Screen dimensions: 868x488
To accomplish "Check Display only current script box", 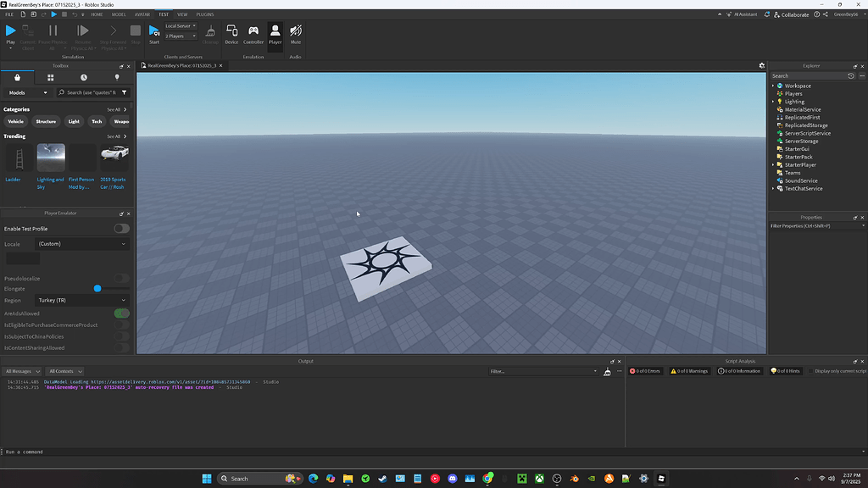I will 811,371.
